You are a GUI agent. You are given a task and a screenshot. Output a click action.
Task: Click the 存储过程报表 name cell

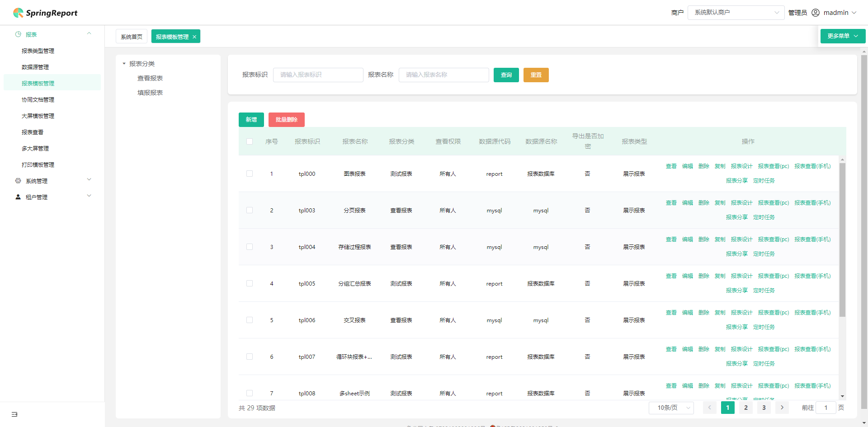coord(355,247)
